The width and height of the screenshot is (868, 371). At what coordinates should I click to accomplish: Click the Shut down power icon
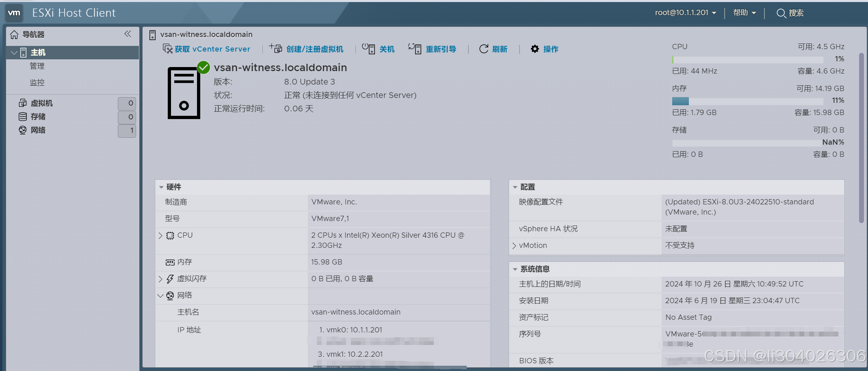pyautogui.click(x=368, y=49)
